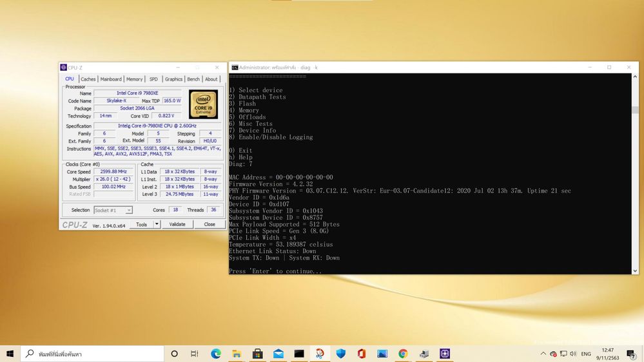
Task: Click the Bus Speed value 100.02 MHz
Action: (x=113, y=186)
